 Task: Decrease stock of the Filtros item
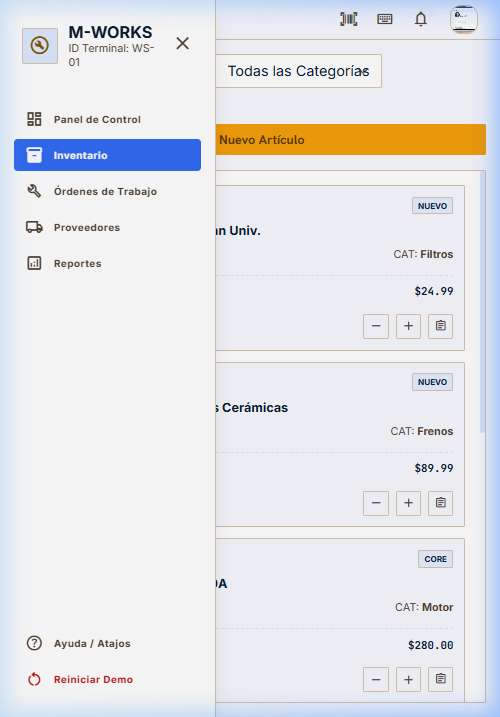(376, 326)
